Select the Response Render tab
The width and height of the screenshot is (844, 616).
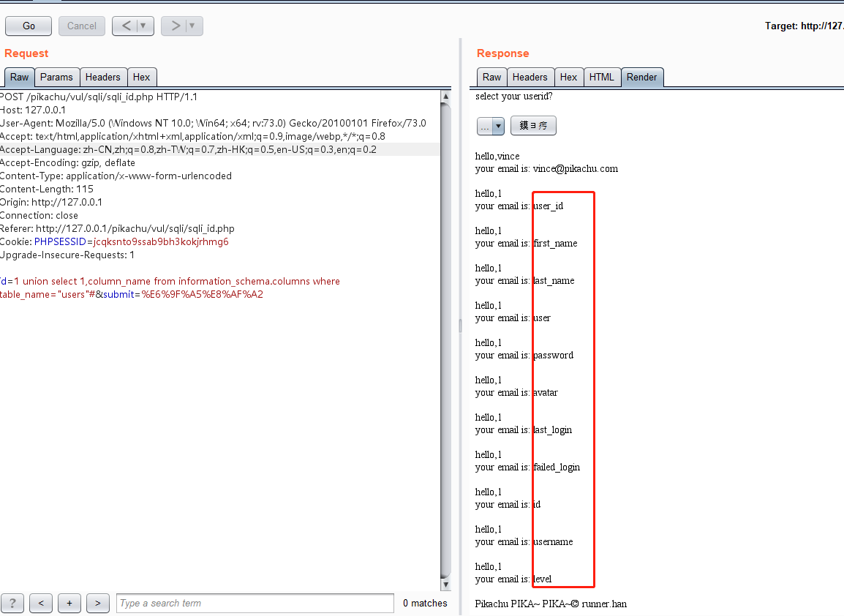[641, 77]
